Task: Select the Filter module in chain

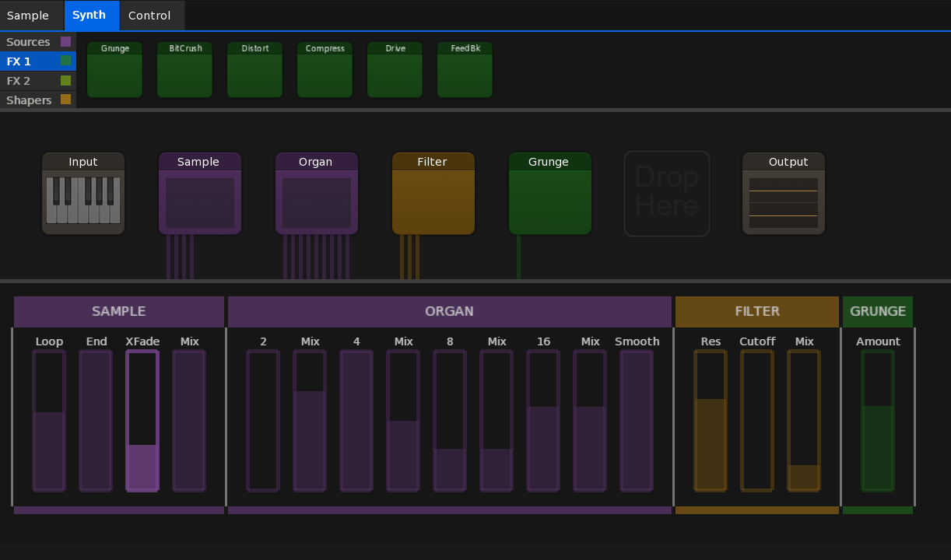Action: coord(433,194)
